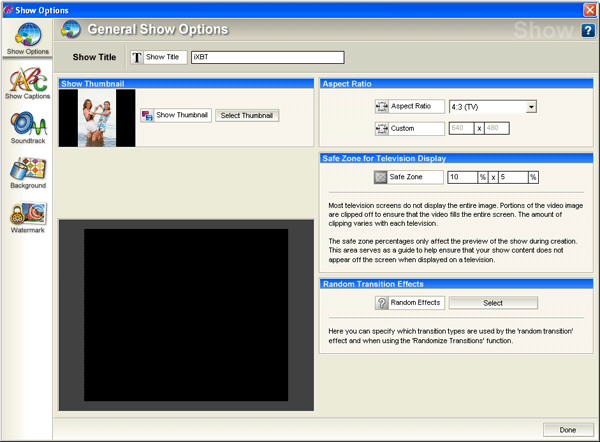Click the Done button
The height and width of the screenshot is (442, 600).
(x=567, y=430)
